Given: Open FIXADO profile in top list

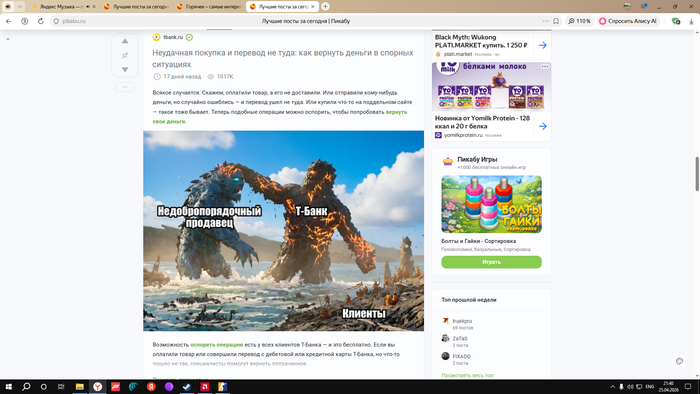Looking at the screenshot, I should pos(462,356).
